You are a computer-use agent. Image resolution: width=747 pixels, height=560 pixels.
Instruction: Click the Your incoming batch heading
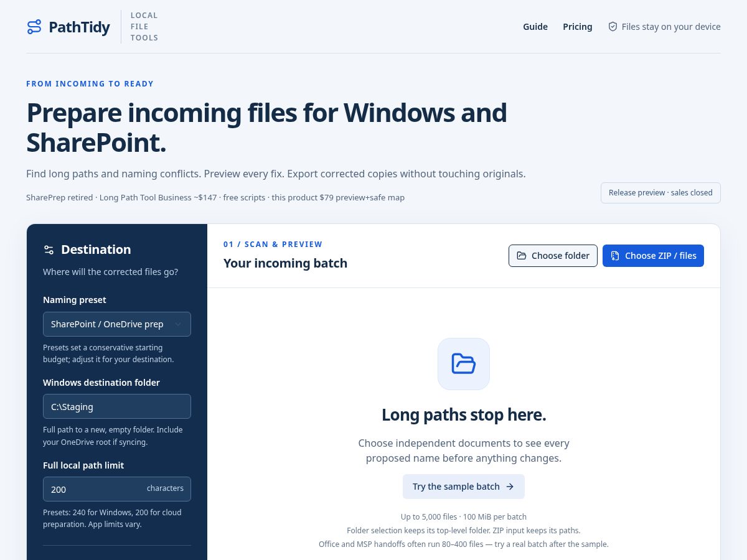coord(285,263)
